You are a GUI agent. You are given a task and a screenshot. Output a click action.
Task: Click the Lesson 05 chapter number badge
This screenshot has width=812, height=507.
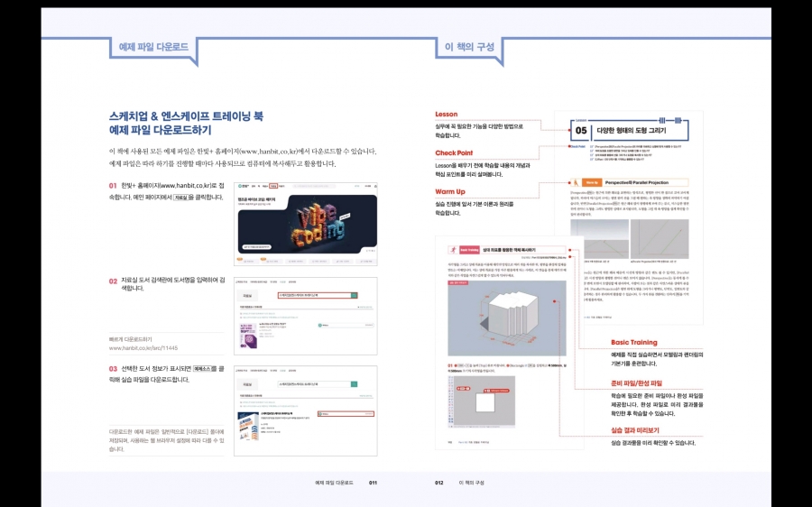(580, 130)
